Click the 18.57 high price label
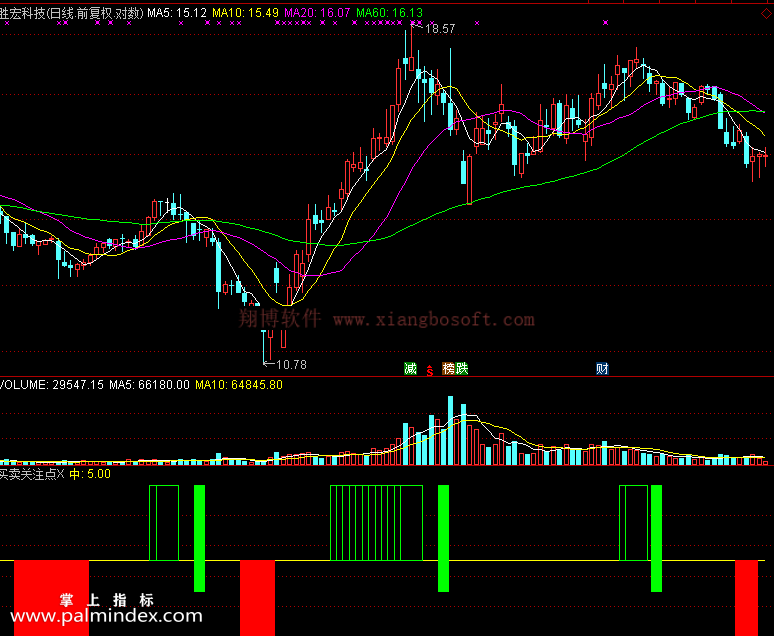Image resolution: width=774 pixels, height=636 pixels. click(x=440, y=29)
